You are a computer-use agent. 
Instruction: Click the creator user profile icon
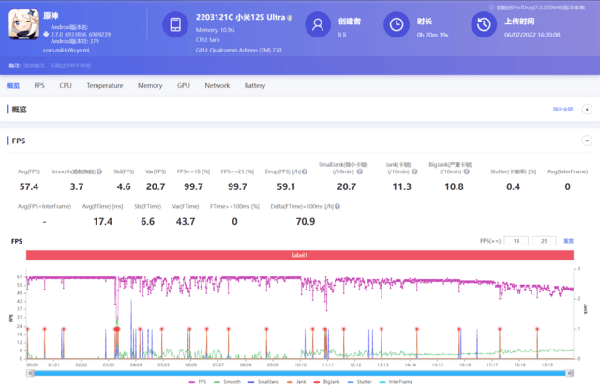pos(318,24)
